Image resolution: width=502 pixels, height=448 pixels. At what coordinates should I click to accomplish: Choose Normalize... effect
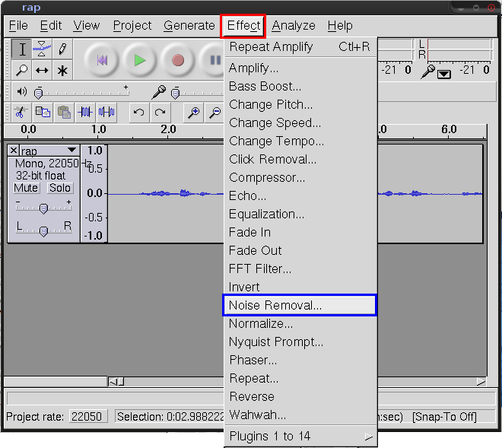300,323
